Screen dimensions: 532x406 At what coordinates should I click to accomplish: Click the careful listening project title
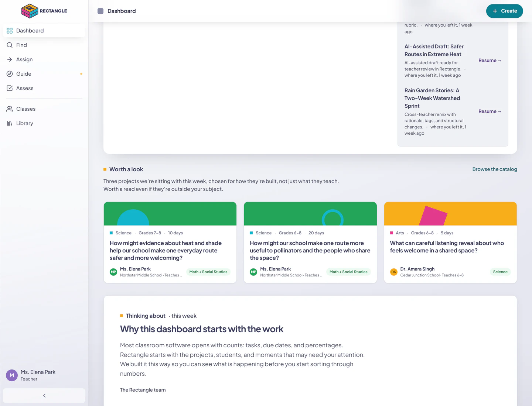pyautogui.click(x=447, y=247)
